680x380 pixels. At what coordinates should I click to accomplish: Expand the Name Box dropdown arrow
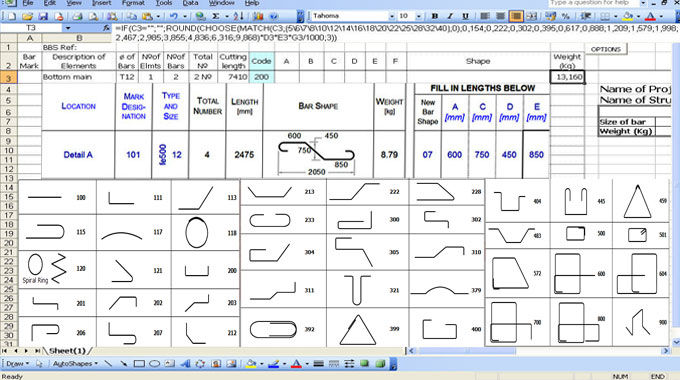(x=68, y=28)
